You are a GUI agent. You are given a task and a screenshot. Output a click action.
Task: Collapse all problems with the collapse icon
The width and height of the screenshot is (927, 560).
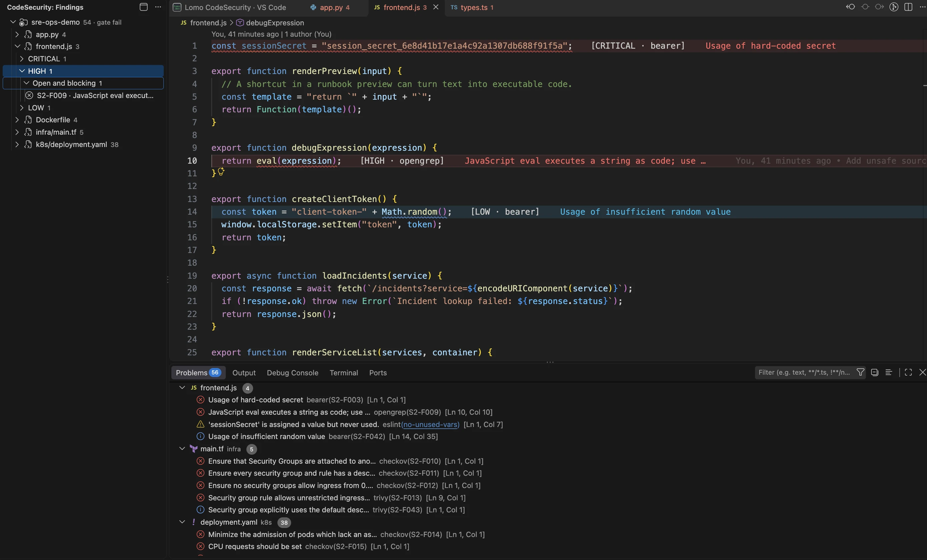click(874, 372)
